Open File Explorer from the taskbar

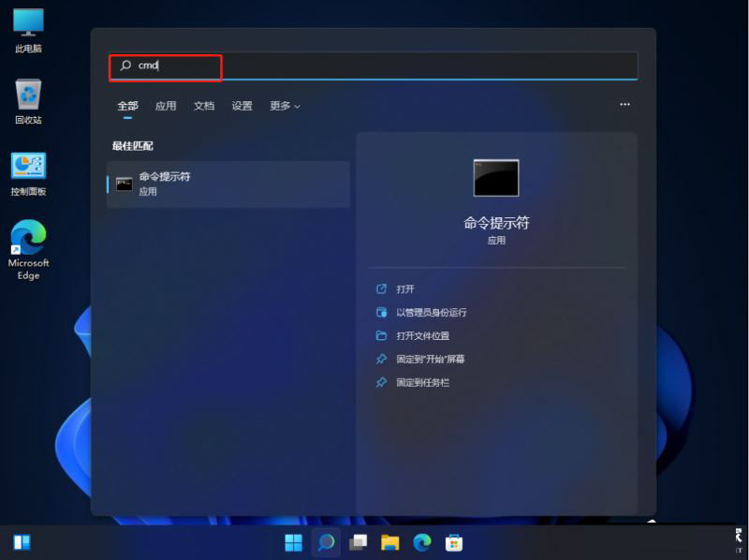coord(389,542)
